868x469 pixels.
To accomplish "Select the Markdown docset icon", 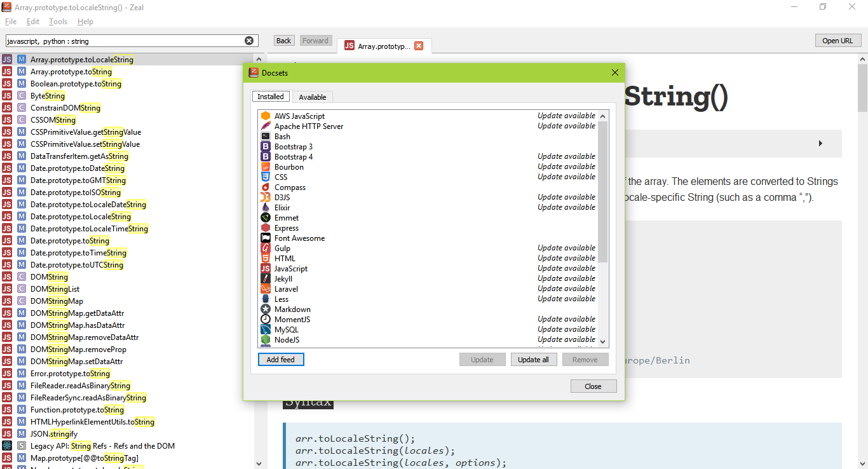I will pyautogui.click(x=266, y=309).
